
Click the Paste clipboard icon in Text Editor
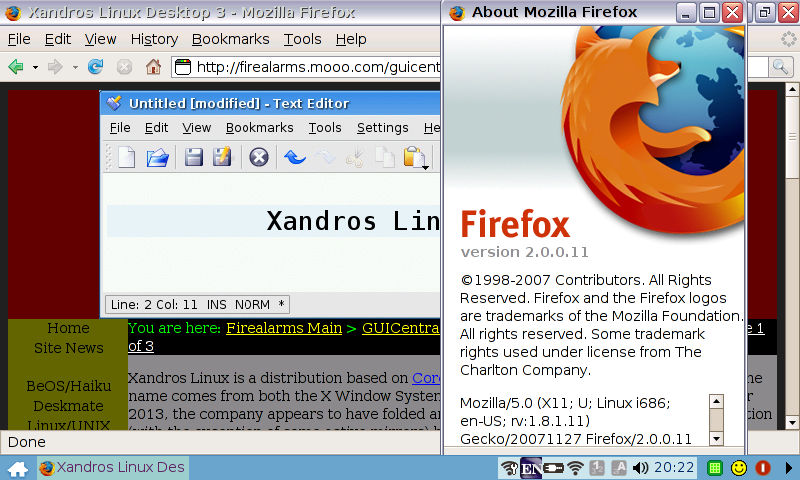coord(415,158)
